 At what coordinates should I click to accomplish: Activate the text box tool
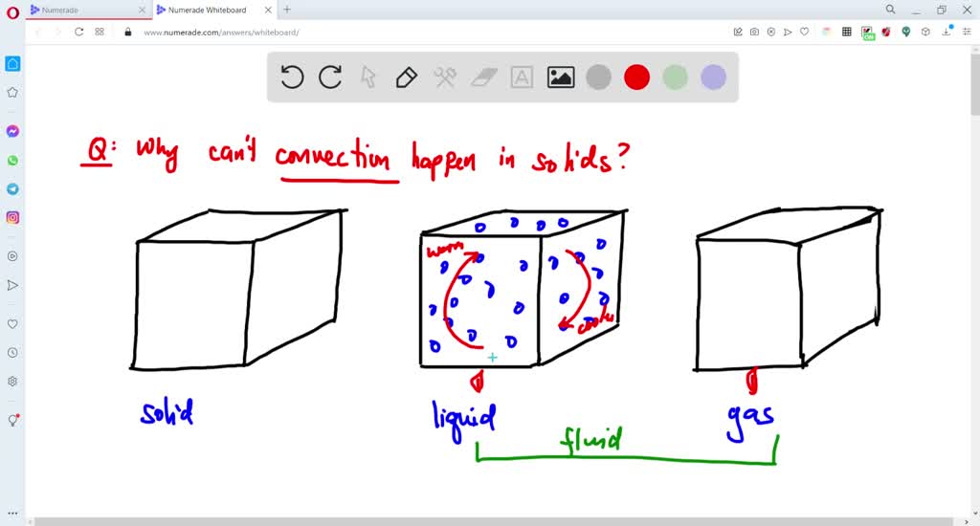[x=522, y=77]
